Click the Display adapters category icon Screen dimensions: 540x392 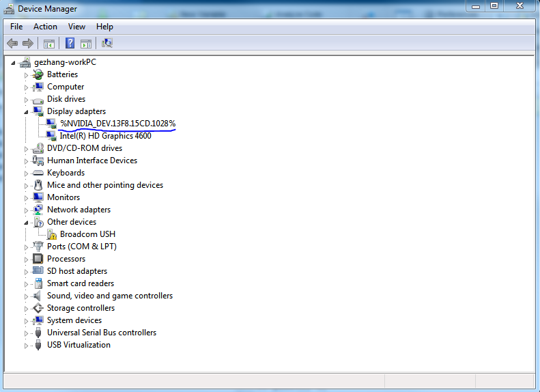38,111
